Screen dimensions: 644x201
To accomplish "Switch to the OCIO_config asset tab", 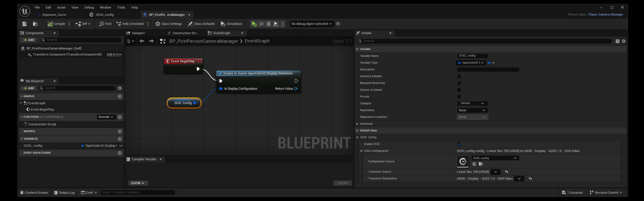I will click(105, 15).
